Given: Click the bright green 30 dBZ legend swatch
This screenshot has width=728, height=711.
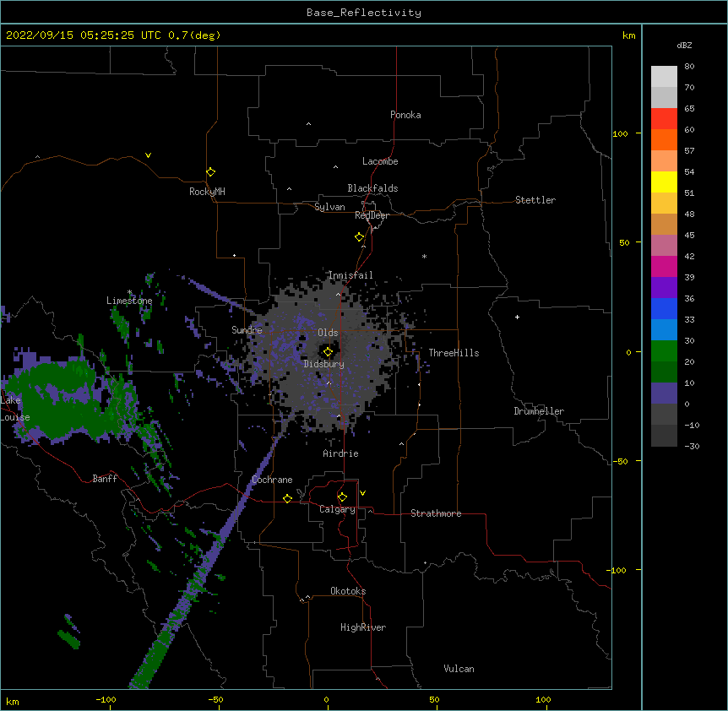Looking at the screenshot, I should point(664,351).
